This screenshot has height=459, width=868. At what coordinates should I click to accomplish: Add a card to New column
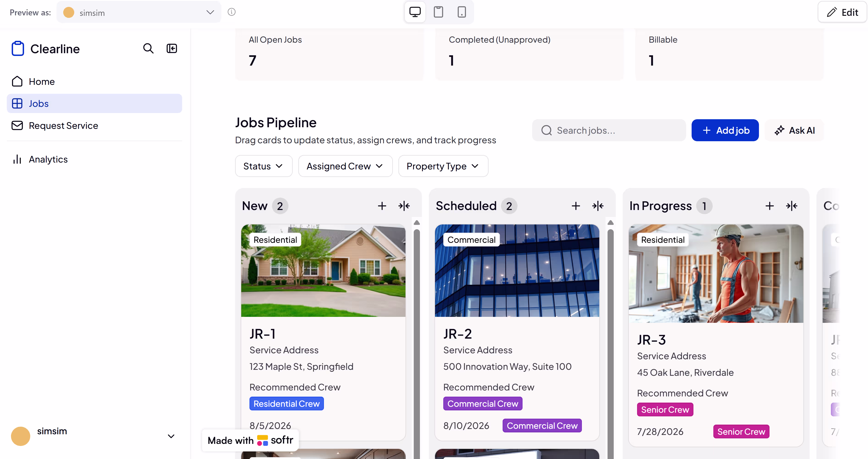382,206
